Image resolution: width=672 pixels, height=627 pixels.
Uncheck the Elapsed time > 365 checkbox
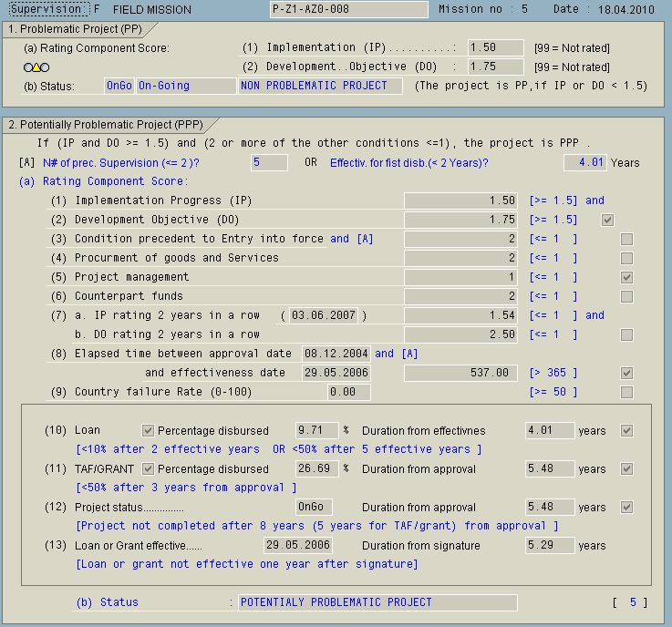coord(626,373)
